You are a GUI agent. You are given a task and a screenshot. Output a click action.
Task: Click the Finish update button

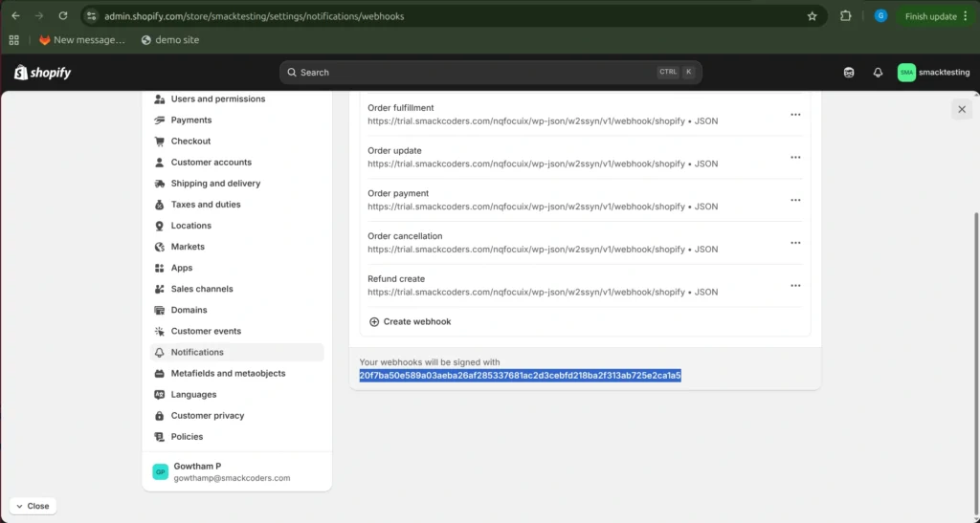pyautogui.click(x=936, y=16)
